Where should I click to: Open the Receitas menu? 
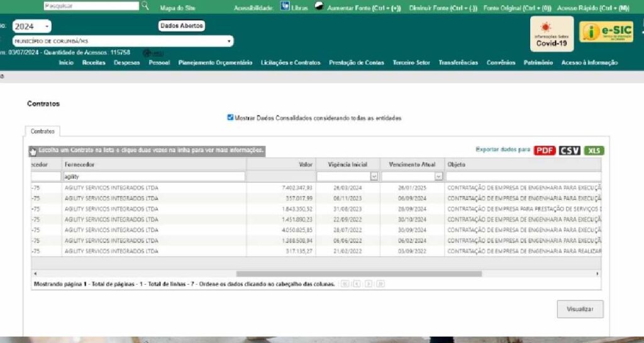point(94,63)
